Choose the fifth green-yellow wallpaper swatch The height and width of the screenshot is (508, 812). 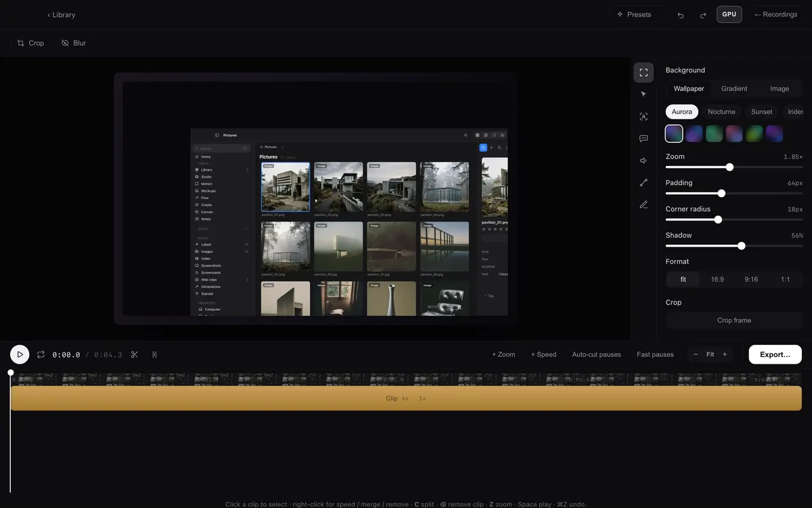(754, 133)
